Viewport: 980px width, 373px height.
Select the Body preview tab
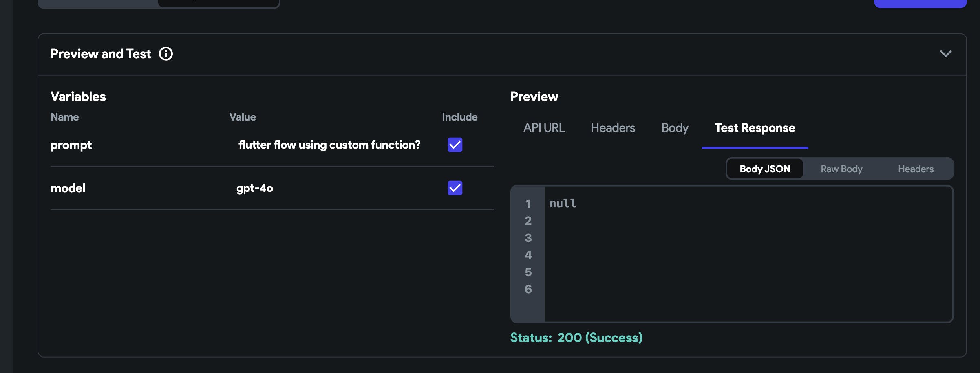pyautogui.click(x=675, y=128)
